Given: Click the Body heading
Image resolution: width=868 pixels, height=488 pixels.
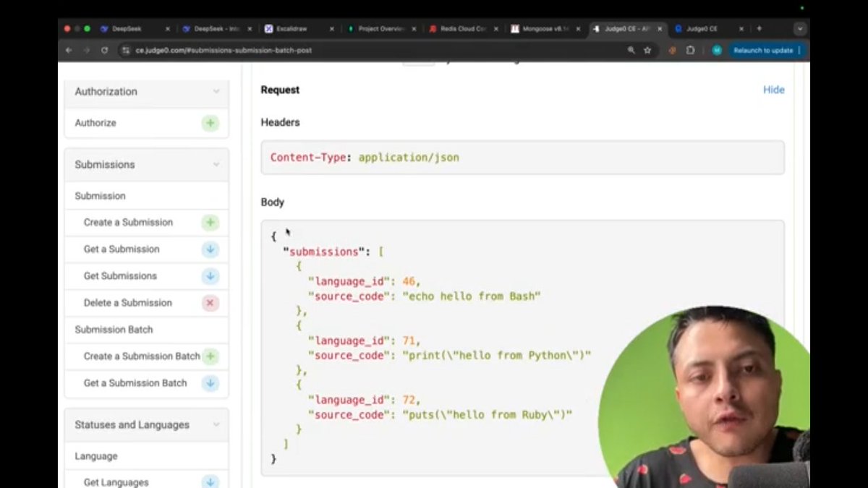Looking at the screenshot, I should click(x=273, y=202).
